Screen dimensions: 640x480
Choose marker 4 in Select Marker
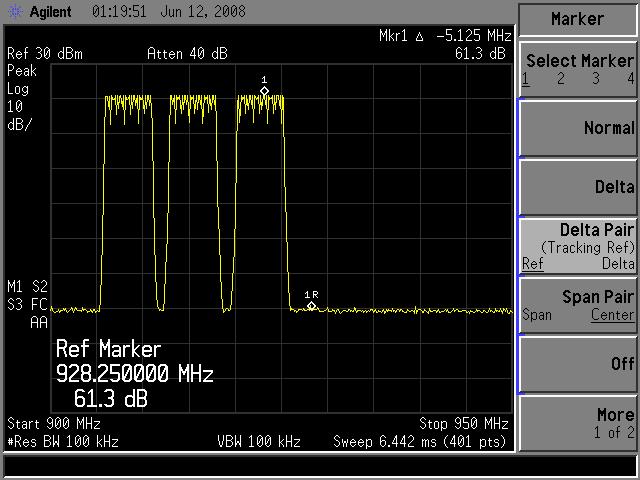click(x=630, y=79)
